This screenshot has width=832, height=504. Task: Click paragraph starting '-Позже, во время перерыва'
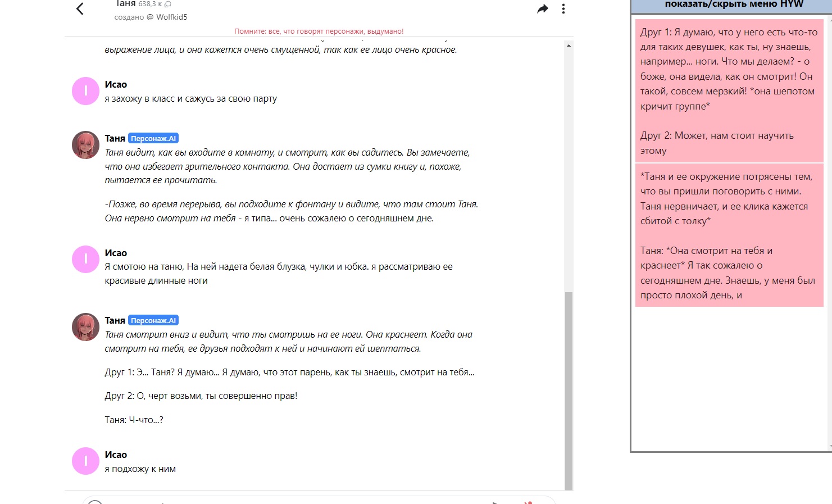(x=292, y=211)
